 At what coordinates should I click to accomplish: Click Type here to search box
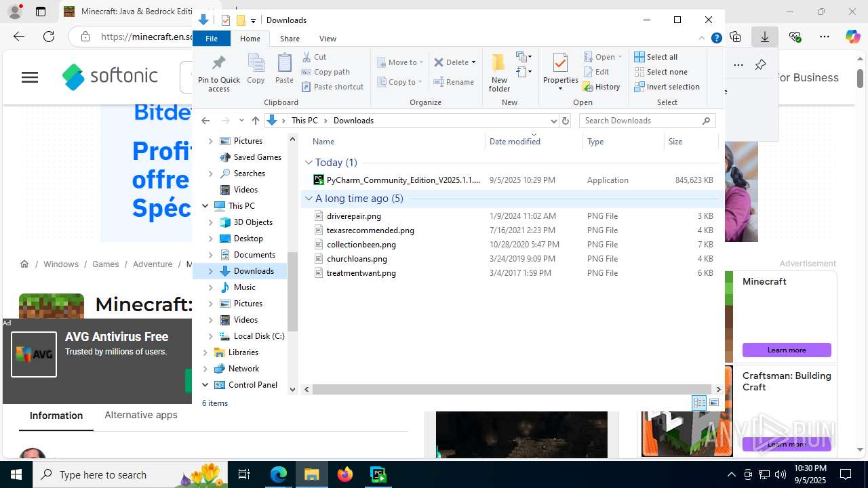click(130, 474)
